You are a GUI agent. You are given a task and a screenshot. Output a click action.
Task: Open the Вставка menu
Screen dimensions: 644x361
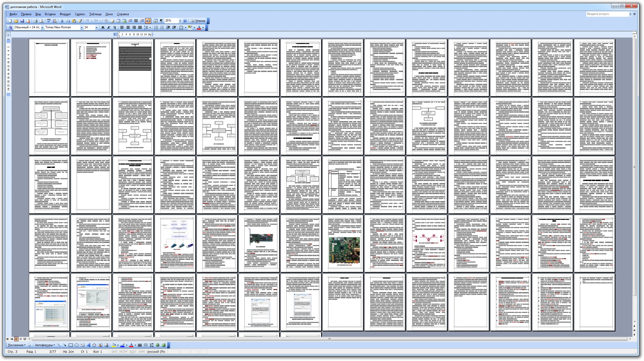click(x=50, y=14)
